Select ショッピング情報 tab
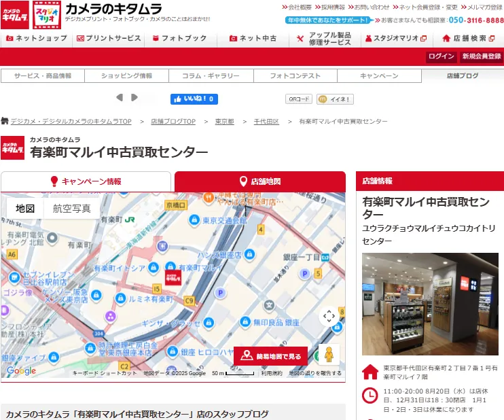This screenshot has width=504, height=420. tap(126, 76)
